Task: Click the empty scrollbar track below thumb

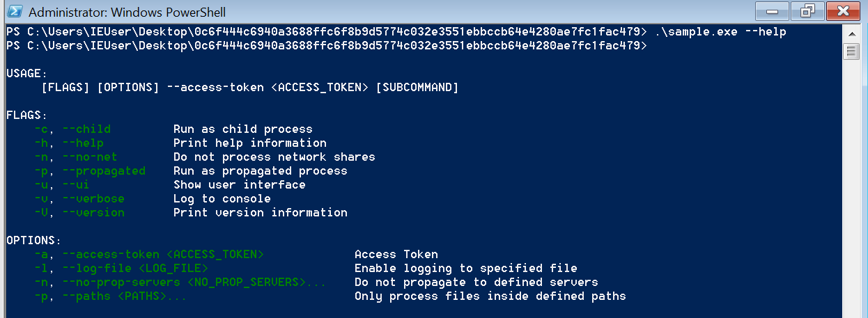Action: [851, 188]
